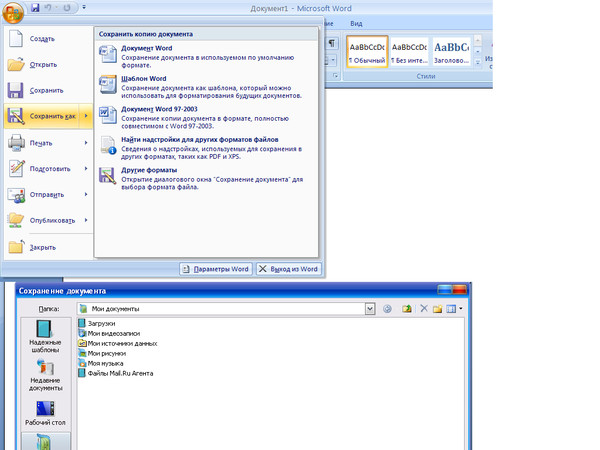Open the Недавние документы location
Screen dimensions: 600x450
pos(44,377)
